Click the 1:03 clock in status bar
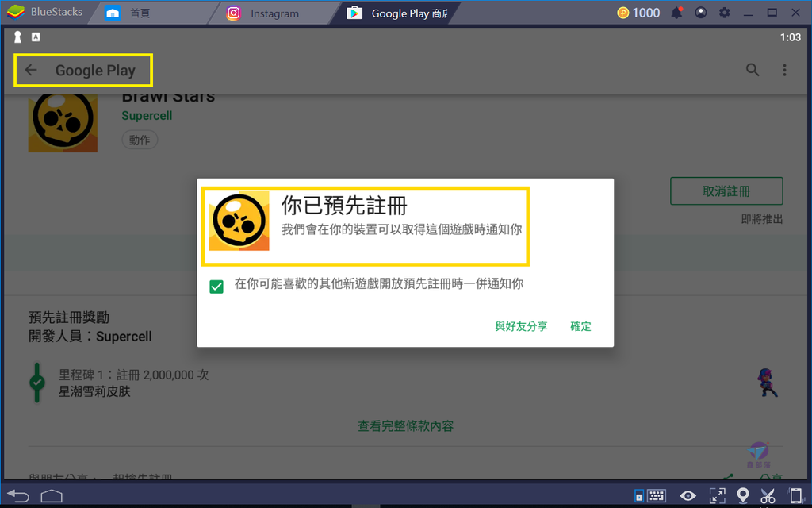 791,37
